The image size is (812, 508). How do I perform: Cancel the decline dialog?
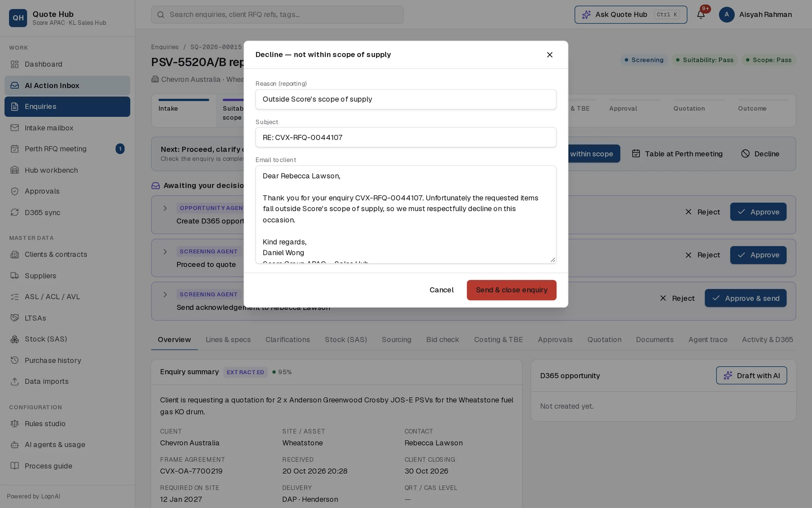[x=441, y=290]
